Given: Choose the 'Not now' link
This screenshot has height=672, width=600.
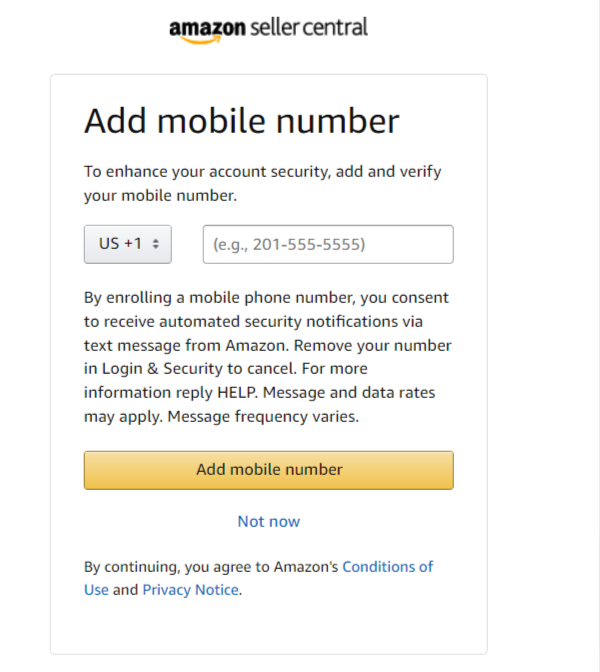Looking at the screenshot, I should coord(268,521).
